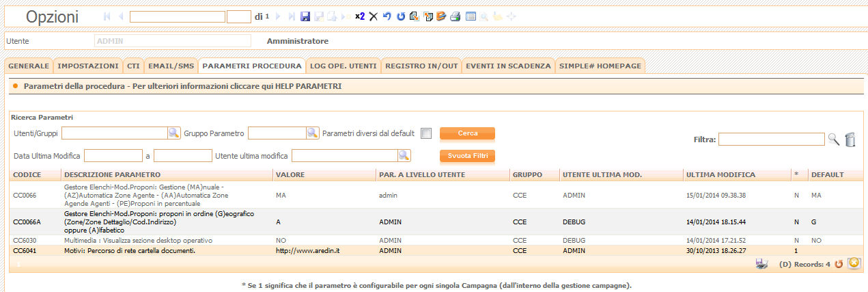The width and height of the screenshot is (868, 292).
Task: Click the x2 duplicate record icon
Action: 360,16
